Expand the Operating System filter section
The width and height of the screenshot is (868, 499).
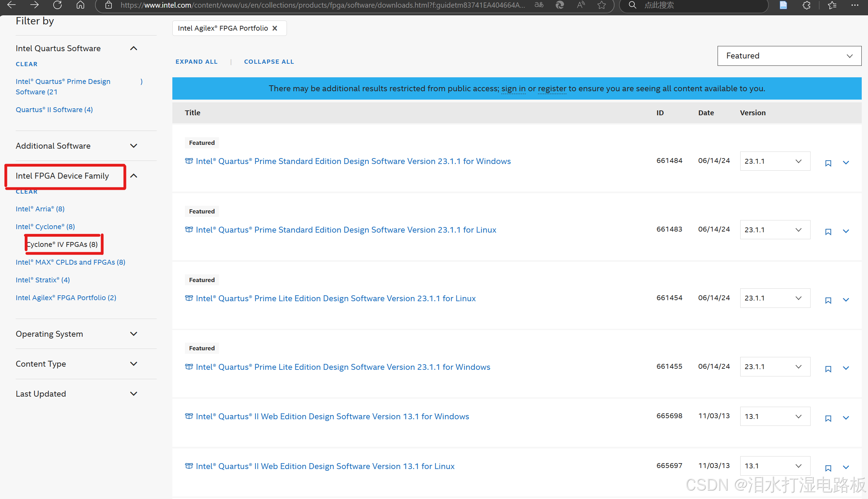tap(133, 334)
